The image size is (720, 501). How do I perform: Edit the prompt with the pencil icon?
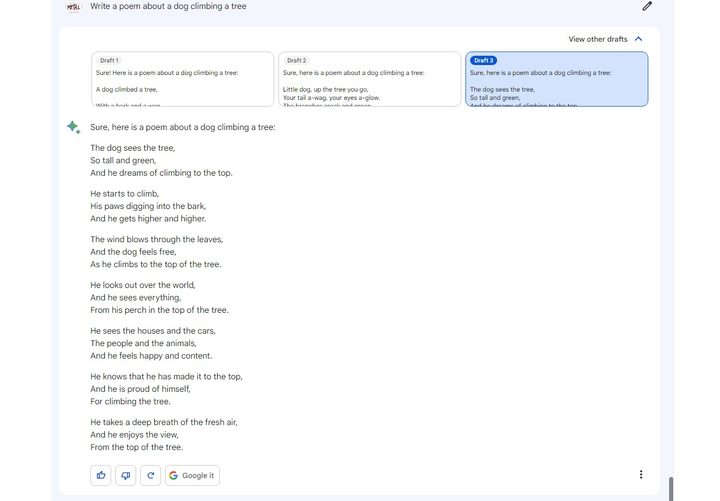pyautogui.click(x=647, y=6)
